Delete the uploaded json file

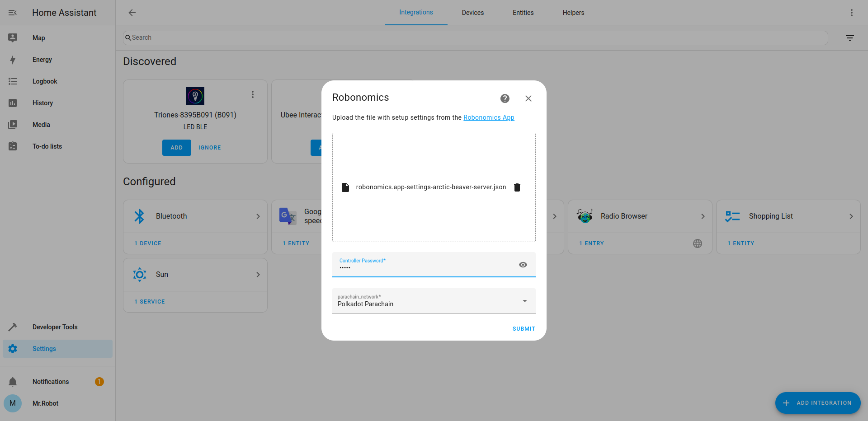517,187
